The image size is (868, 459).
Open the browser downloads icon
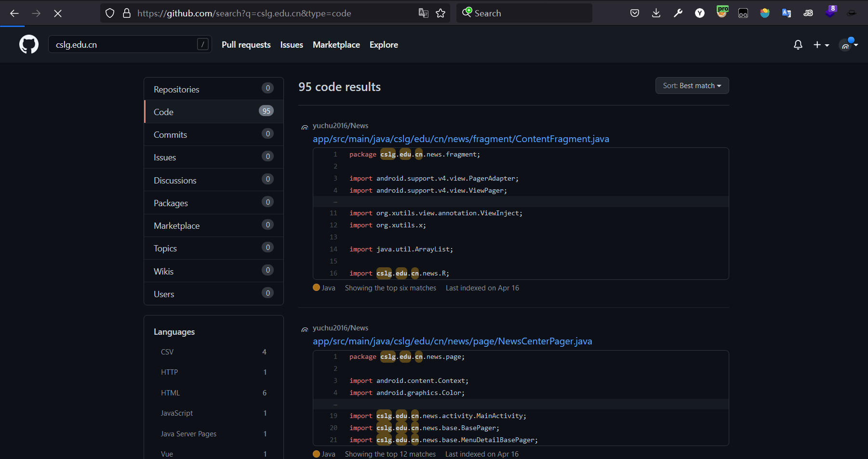[x=656, y=13]
